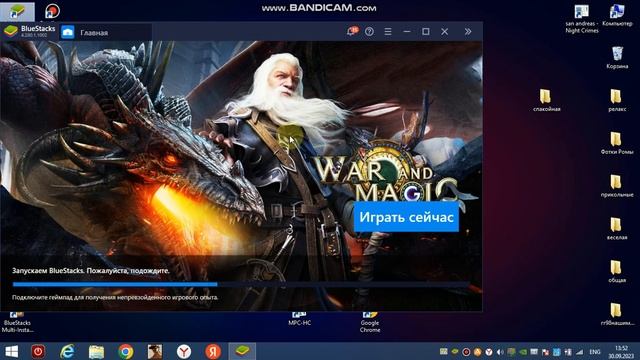This screenshot has width=640, height=360.
Task: Select the веселая desktop folder
Action: click(617, 229)
